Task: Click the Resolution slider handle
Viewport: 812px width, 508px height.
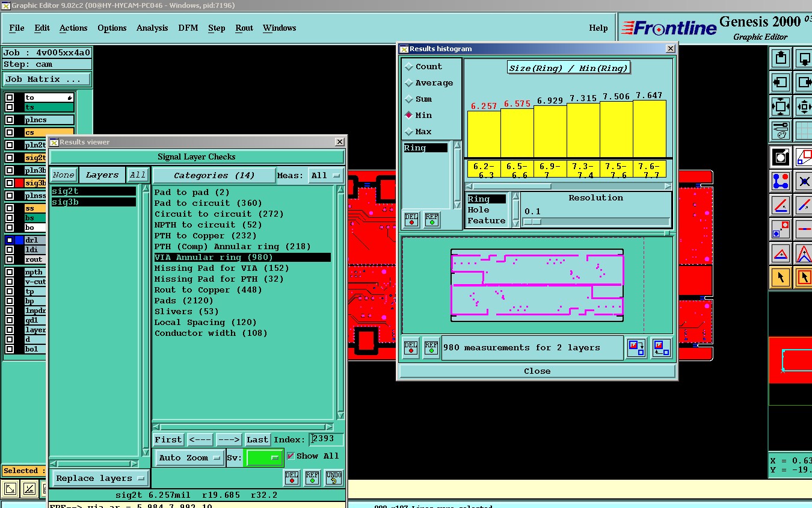Action: [x=532, y=221]
